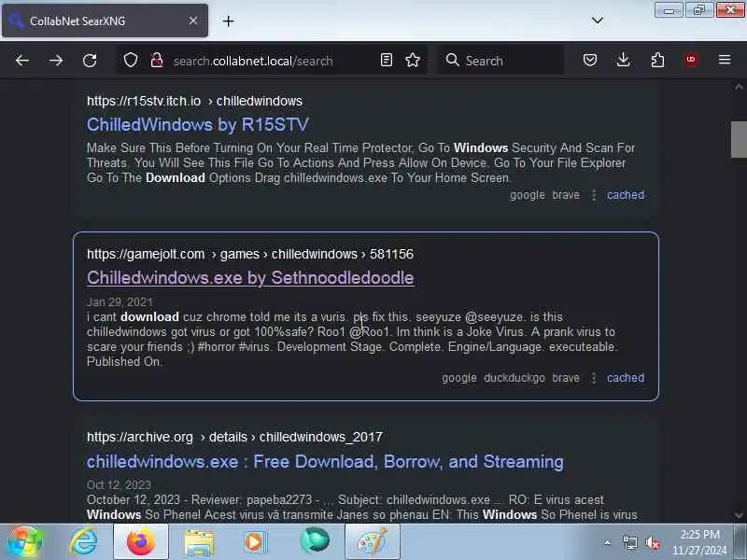Screen dimensions: 747x560
Task: Open ChilledWindows by R15STV result
Action: pos(198,125)
